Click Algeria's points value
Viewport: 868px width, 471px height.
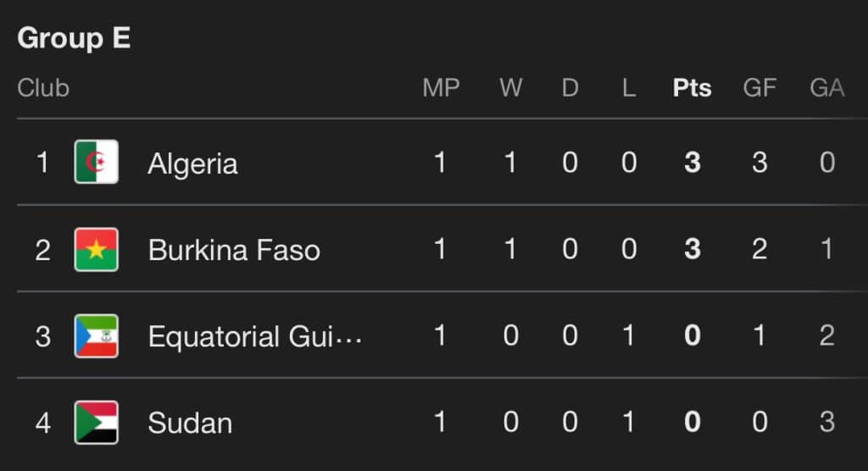[692, 163]
